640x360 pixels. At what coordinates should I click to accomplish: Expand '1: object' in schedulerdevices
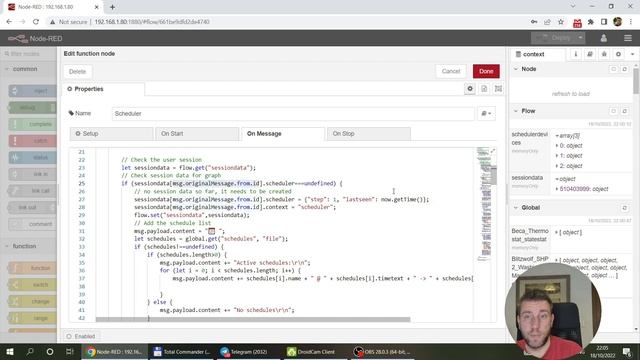pos(557,156)
